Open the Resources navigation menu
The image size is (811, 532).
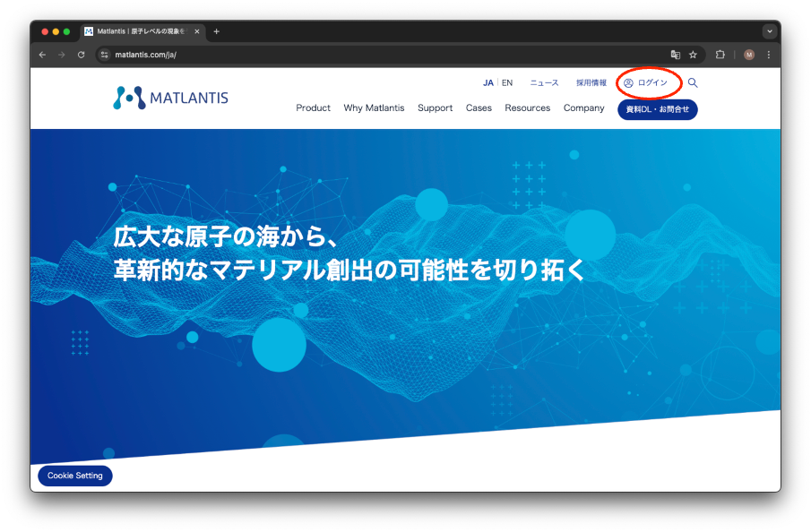(527, 108)
